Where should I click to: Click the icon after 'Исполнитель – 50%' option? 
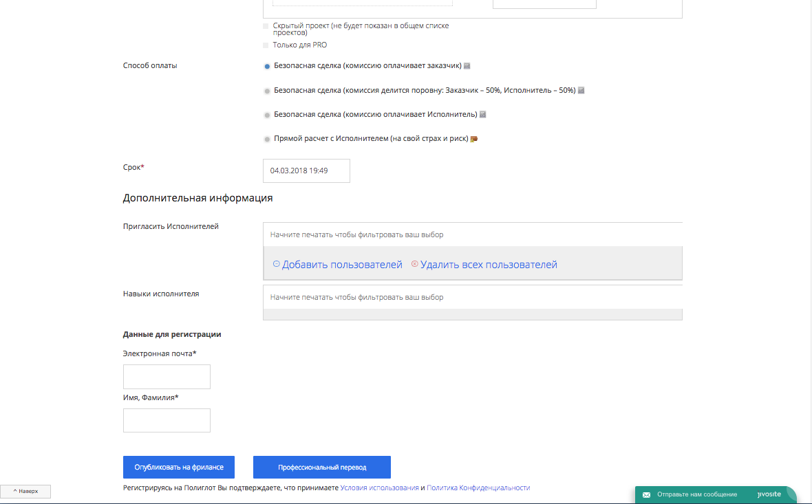(581, 90)
